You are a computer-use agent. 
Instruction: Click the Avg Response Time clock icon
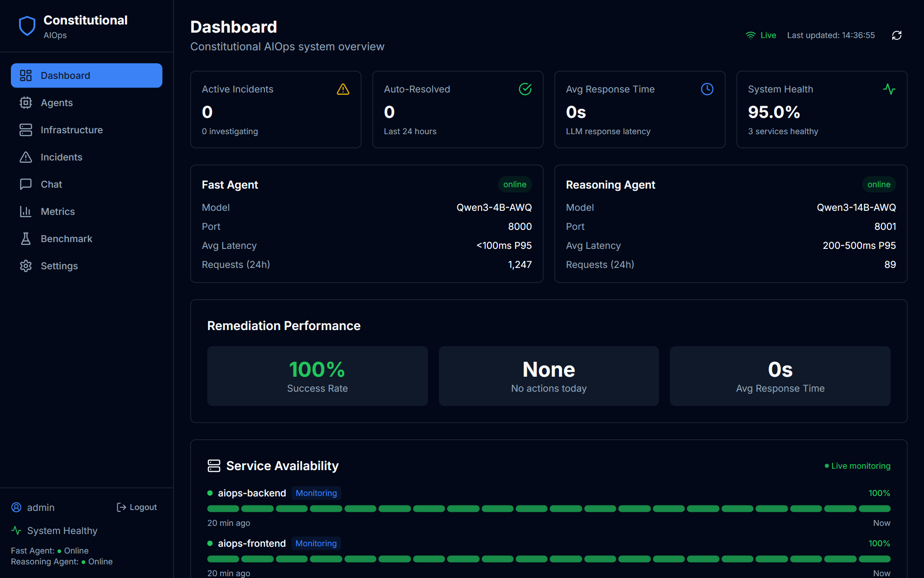[x=707, y=89]
